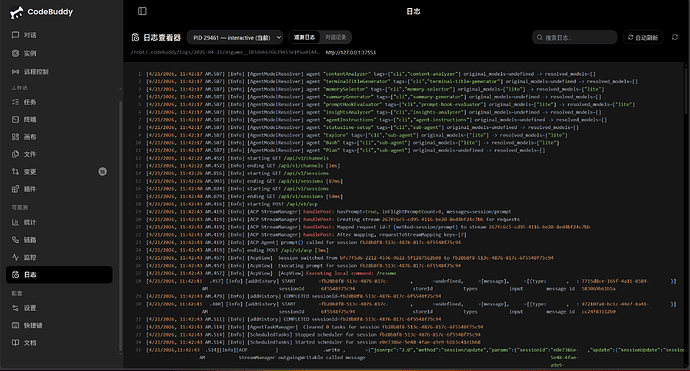Click log line 11 about Plan agent
Screen dimensions: 690x371
346,150
